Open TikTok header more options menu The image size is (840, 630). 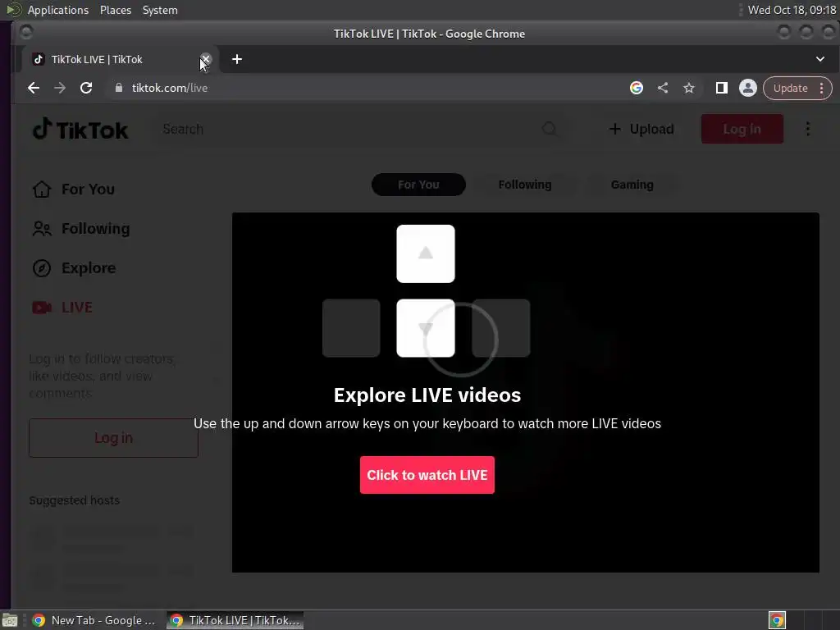click(808, 129)
